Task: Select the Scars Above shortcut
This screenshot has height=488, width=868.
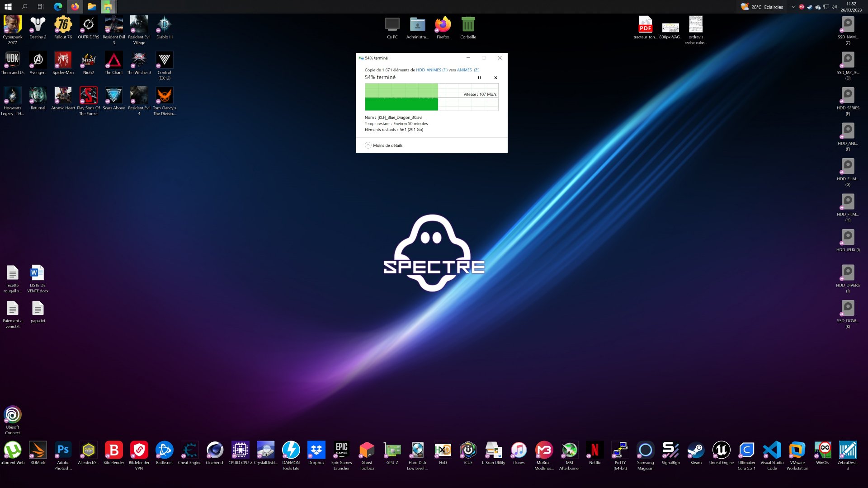Action: [114, 98]
